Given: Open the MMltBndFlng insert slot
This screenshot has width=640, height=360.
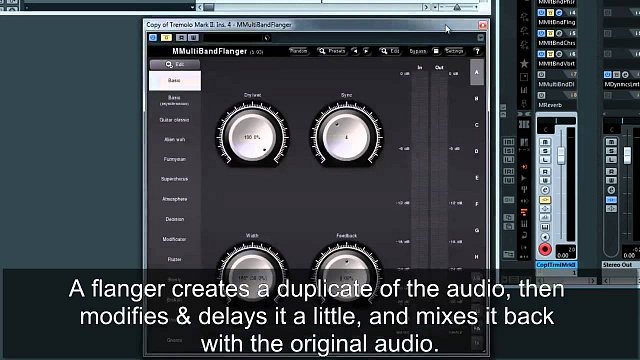Looking at the screenshot, I should (557, 22).
